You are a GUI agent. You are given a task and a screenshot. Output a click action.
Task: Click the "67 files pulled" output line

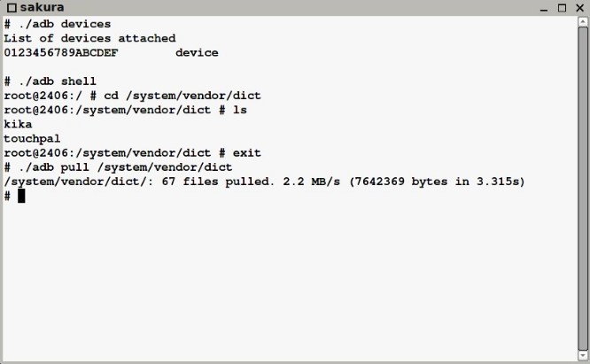coord(264,182)
